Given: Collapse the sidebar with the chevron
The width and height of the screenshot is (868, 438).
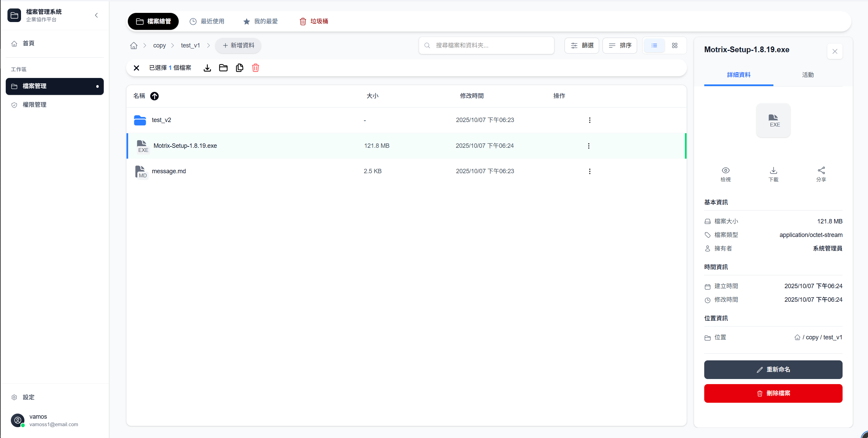Looking at the screenshot, I should [x=96, y=15].
